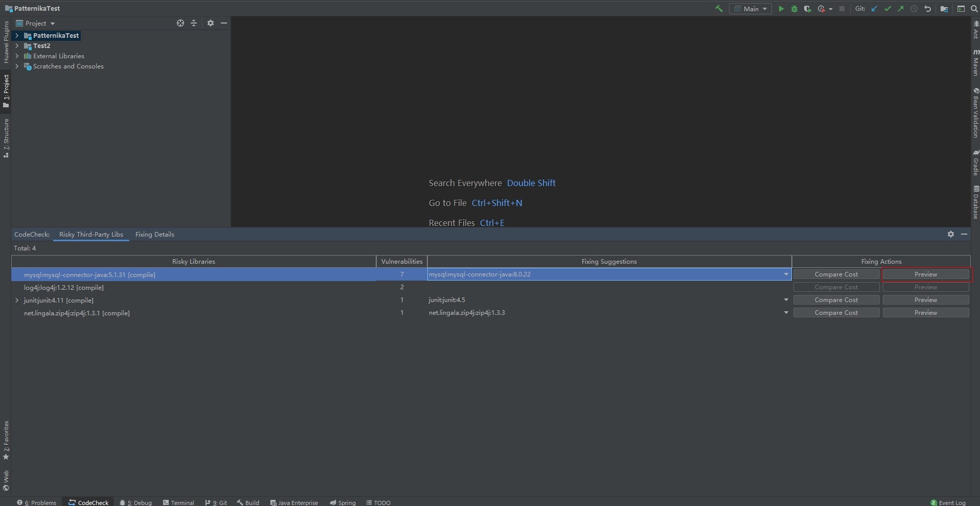Switch to Risky Third-Party Libs tab

[x=91, y=235]
